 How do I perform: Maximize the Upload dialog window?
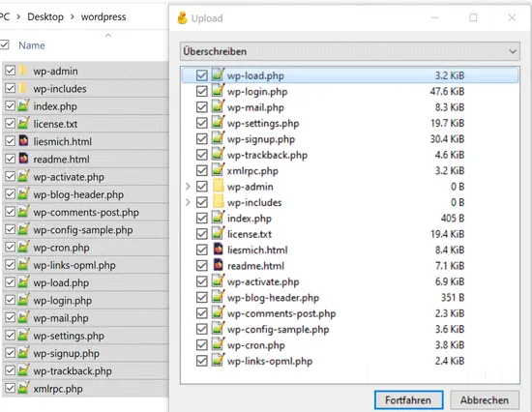473,17
